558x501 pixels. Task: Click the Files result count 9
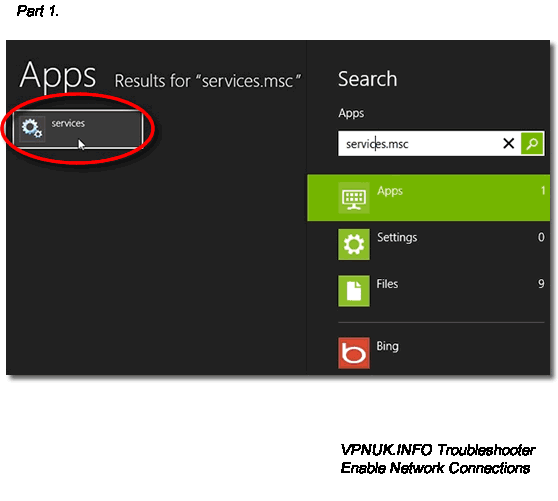point(541,284)
